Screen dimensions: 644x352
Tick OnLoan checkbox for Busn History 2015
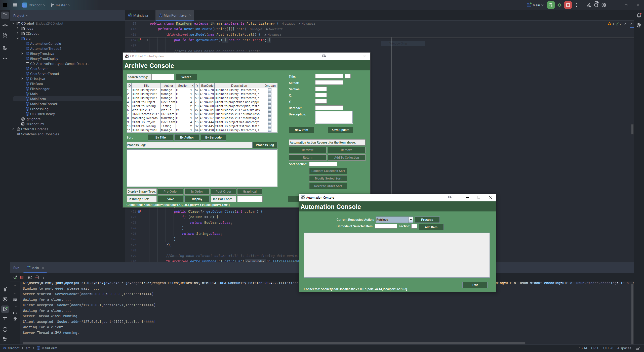pos(270,90)
